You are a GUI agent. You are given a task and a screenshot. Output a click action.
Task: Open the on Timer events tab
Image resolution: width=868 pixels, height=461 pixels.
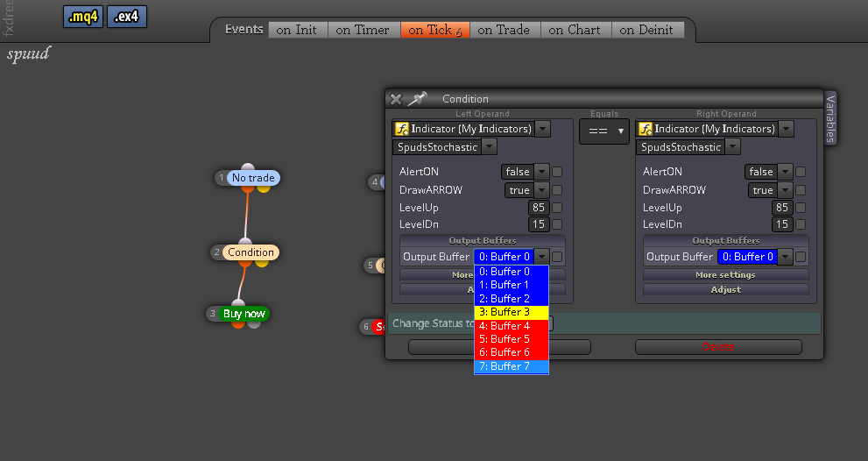pyautogui.click(x=363, y=30)
